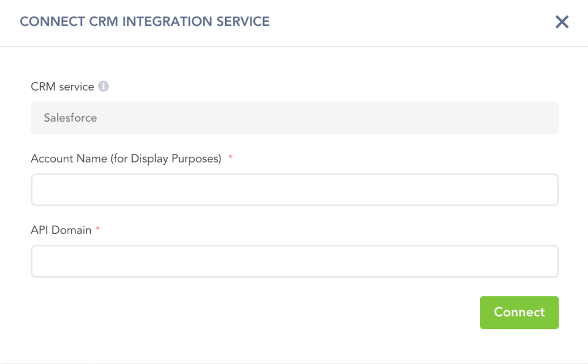Select the Salesforce CRM service field
Image resolution: width=588 pixels, height=364 pixels.
pos(294,118)
